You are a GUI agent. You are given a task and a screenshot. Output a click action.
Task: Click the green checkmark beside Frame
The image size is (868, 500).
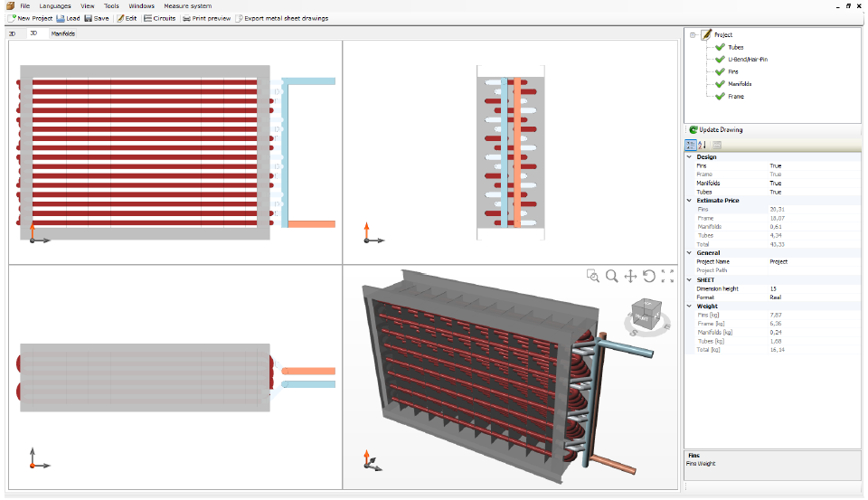click(720, 96)
